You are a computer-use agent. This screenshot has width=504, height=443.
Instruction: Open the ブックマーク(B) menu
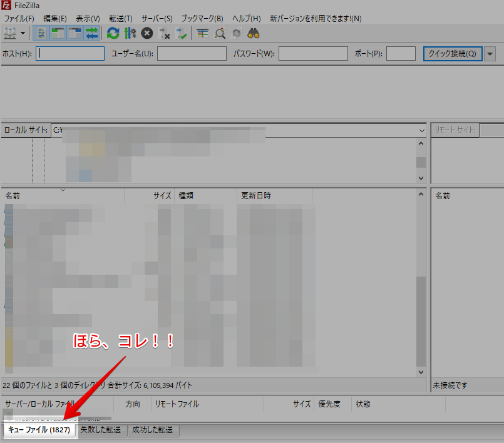click(202, 18)
